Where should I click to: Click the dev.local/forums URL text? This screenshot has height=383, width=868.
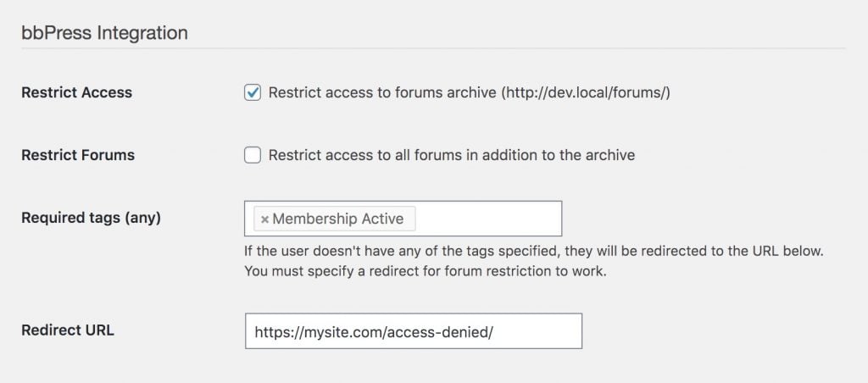[586, 92]
